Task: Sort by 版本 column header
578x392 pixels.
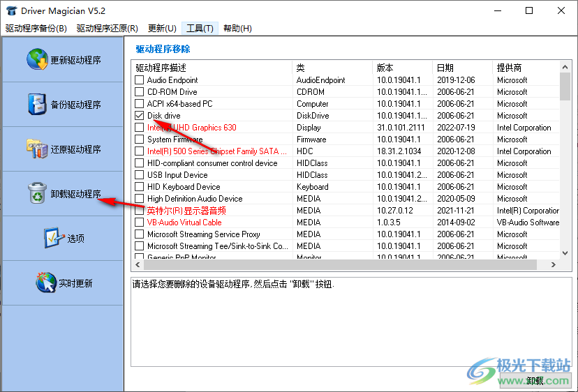Action: click(x=403, y=68)
